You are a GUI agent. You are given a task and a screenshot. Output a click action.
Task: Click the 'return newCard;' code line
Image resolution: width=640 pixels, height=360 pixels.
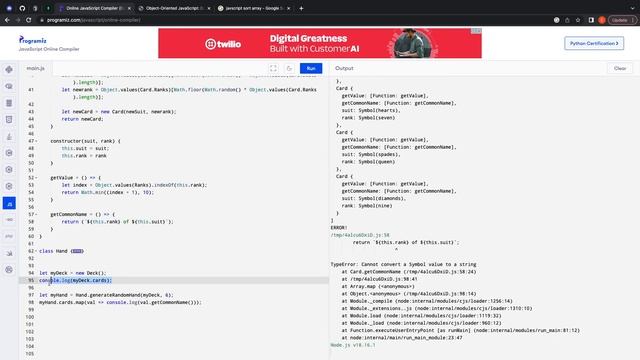(82, 119)
